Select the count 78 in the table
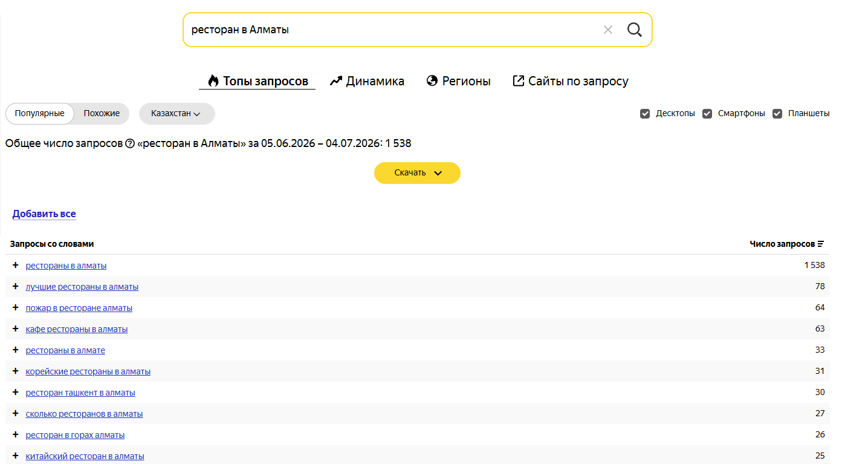The width and height of the screenshot is (868, 464). click(820, 286)
